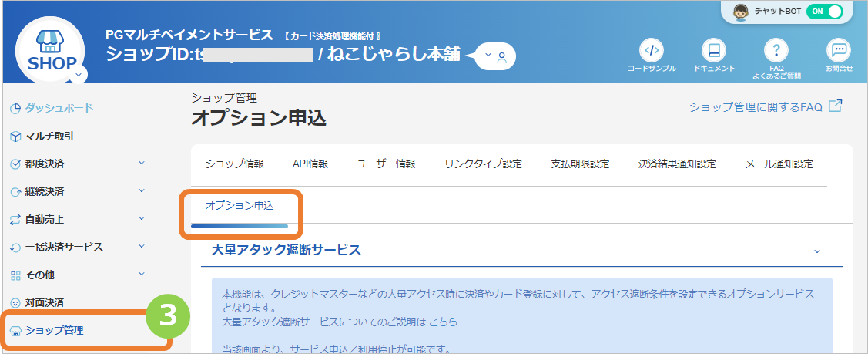868x354 pixels.
Task: Switch to API情報 tab
Action: (310, 164)
